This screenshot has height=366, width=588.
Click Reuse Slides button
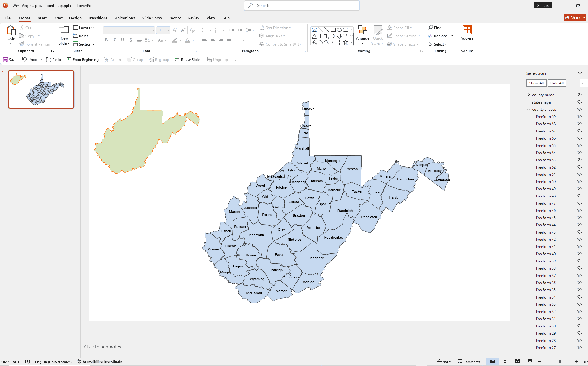tap(188, 60)
